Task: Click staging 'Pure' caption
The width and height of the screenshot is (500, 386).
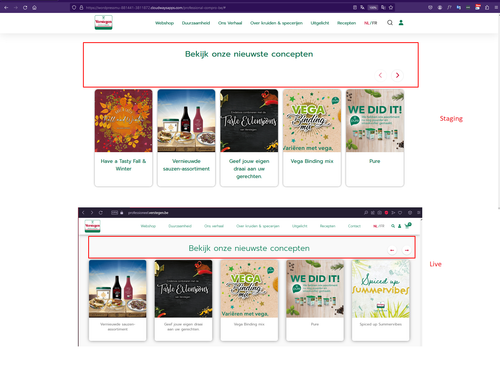Action: [x=375, y=161]
